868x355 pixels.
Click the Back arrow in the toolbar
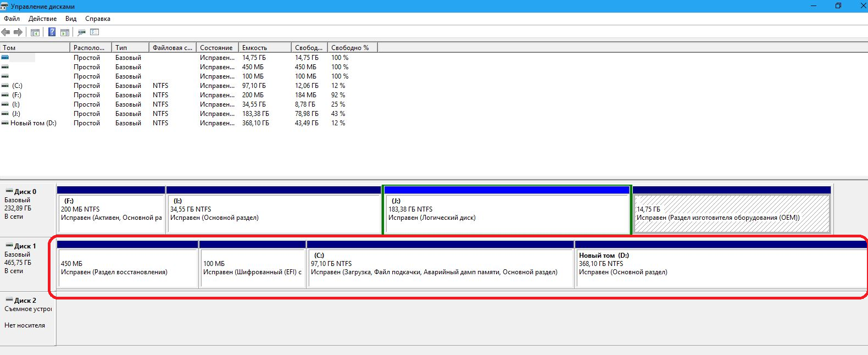click(6, 32)
